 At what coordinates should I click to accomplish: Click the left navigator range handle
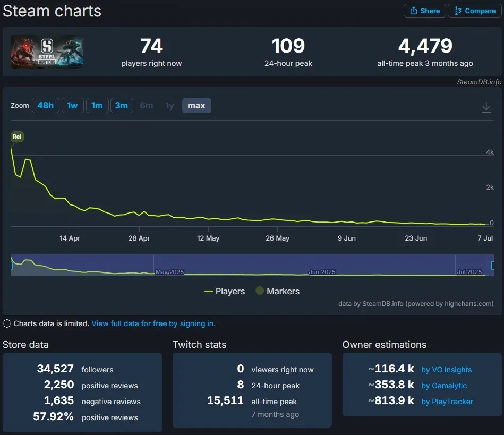click(12, 266)
